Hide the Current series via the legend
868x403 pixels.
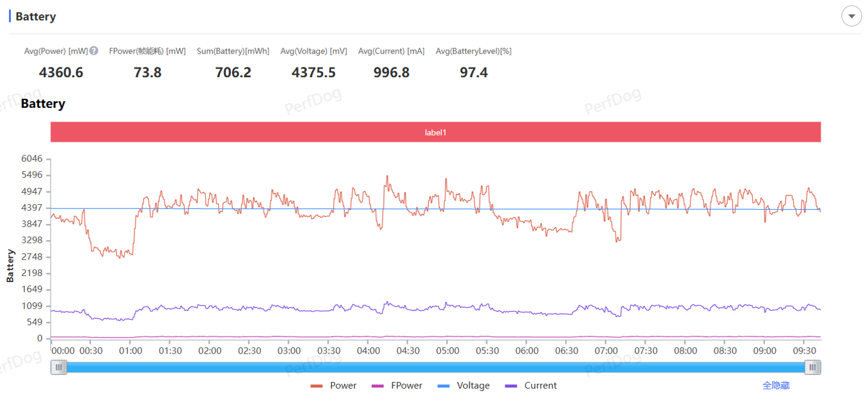click(x=531, y=386)
